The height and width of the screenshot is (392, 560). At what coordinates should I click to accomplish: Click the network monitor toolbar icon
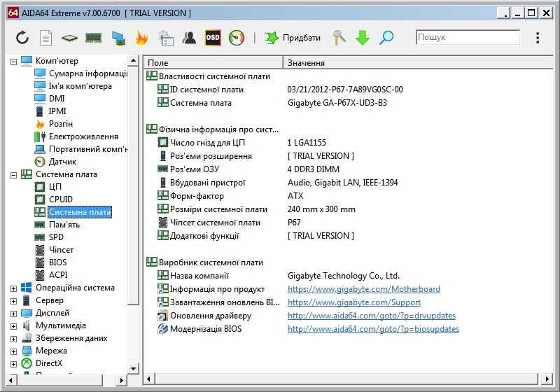click(118, 38)
